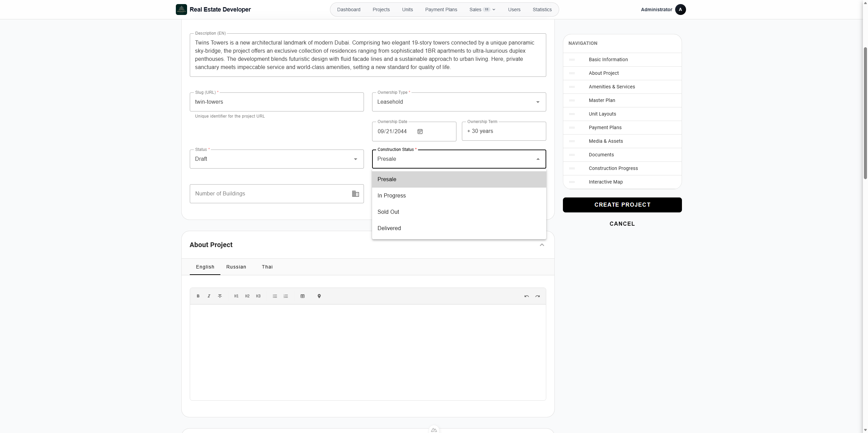The width and height of the screenshot is (868, 433).
Task: Apply H2 heading style
Action: (x=247, y=296)
